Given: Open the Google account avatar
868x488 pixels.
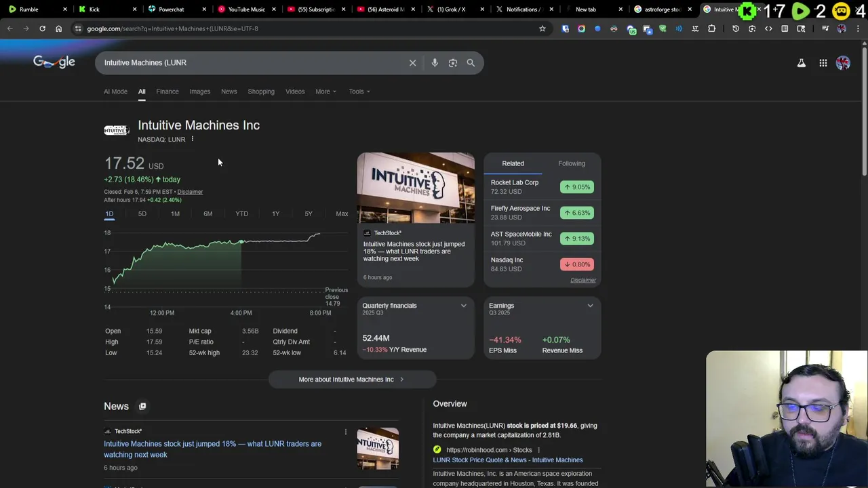Looking at the screenshot, I should 844,63.
